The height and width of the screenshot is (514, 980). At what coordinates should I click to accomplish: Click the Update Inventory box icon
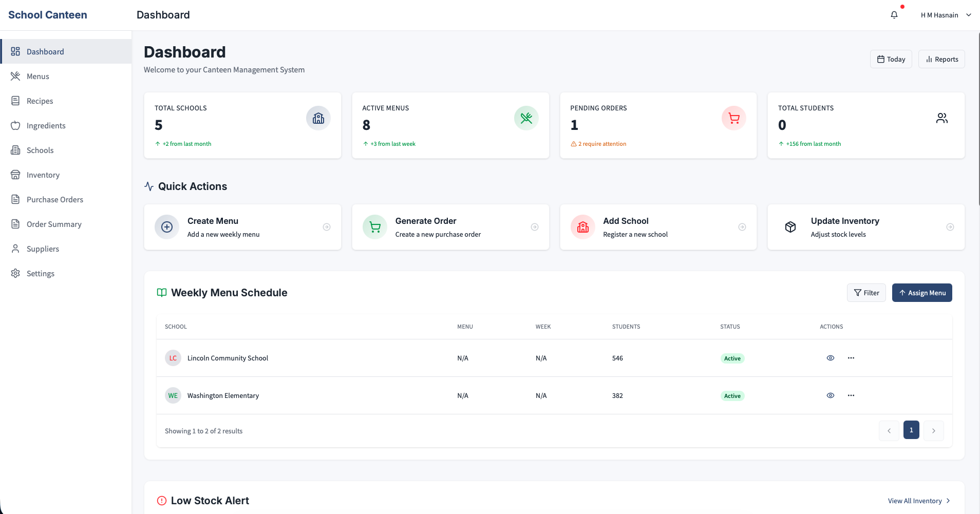click(790, 227)
